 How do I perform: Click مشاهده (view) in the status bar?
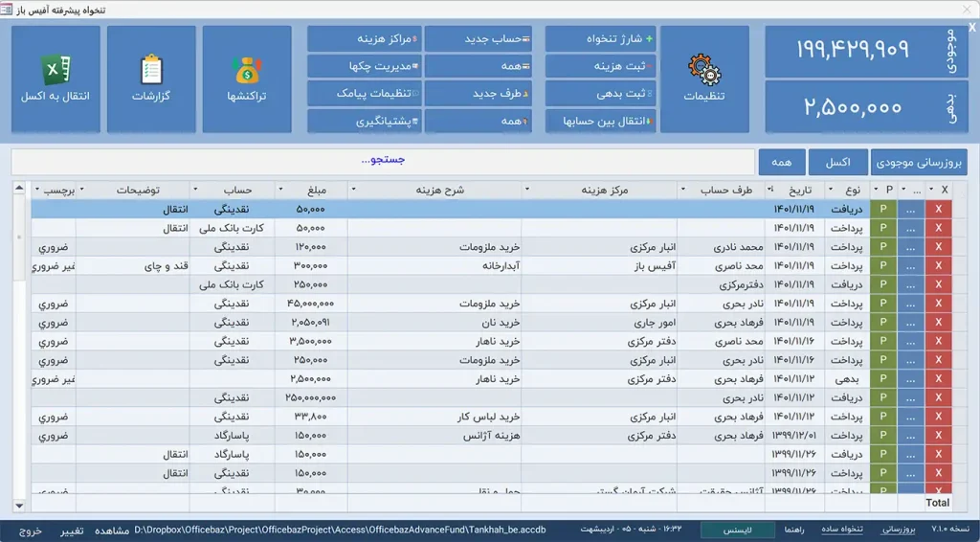coord(112,531)
